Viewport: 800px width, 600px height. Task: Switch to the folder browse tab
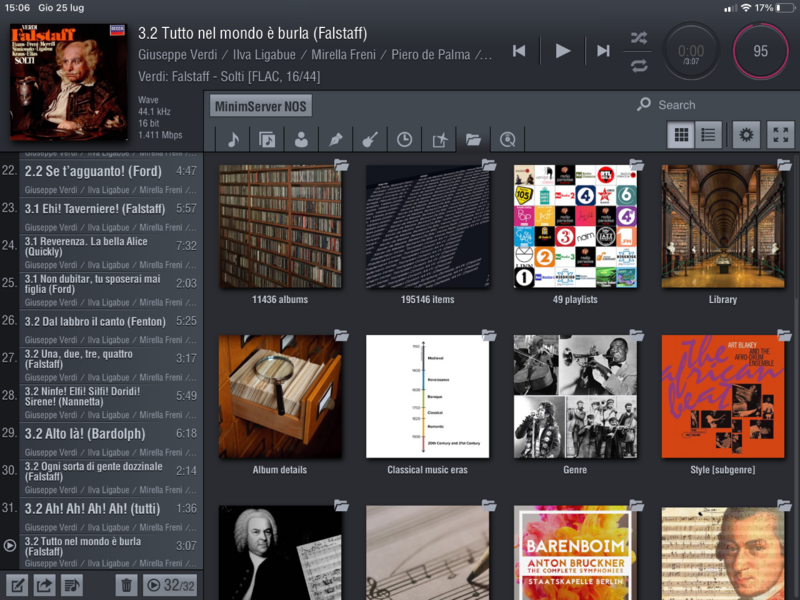(x=473, y=140)
